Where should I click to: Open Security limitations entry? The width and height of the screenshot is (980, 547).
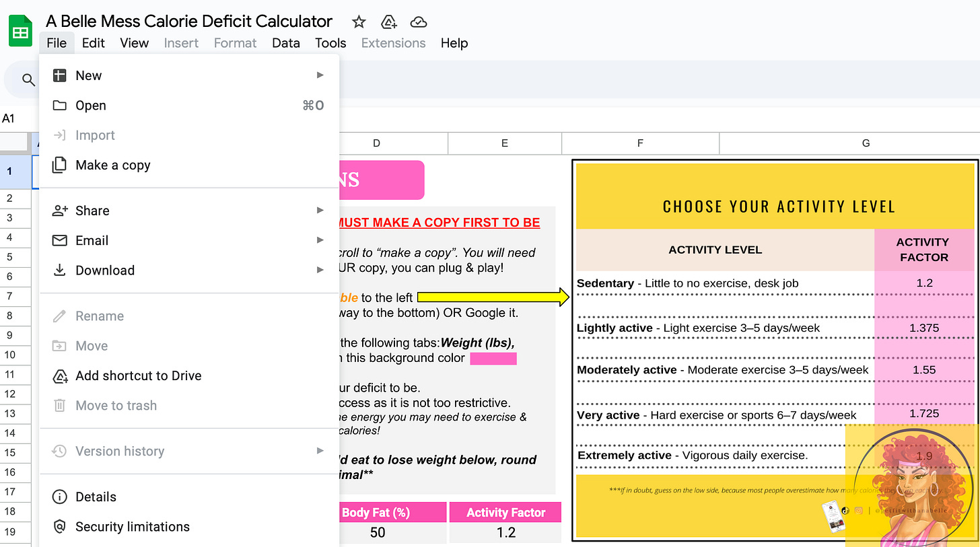click(189, 526)
